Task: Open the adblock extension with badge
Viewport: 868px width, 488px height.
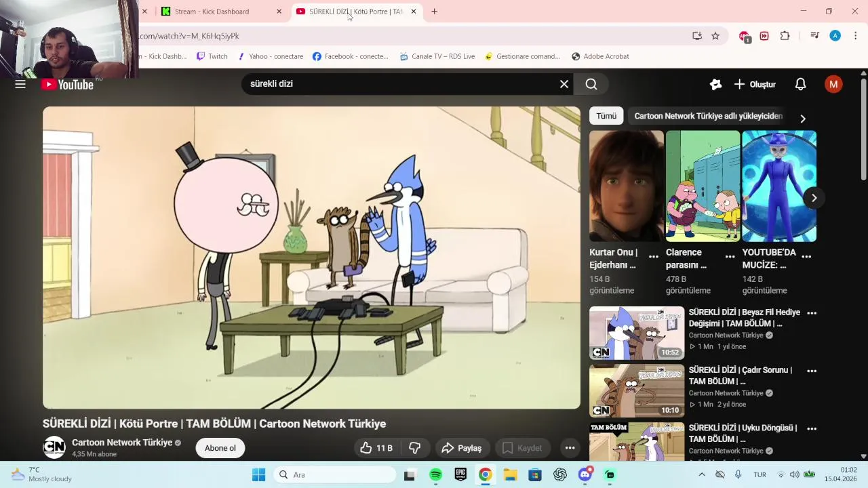Action: pyautogui.click(x=745, y=37)
